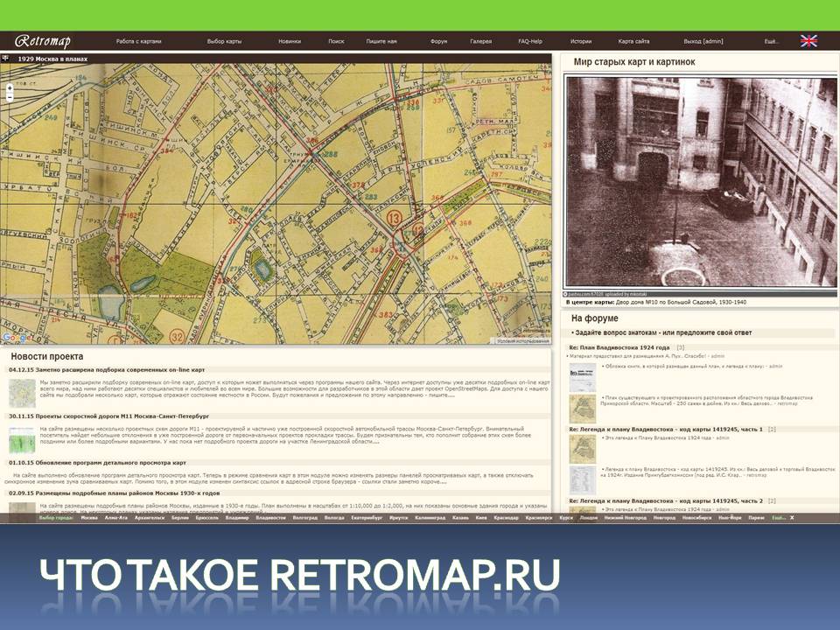Click the Retromap logo

pyautogui.click(x=43, y=40)
